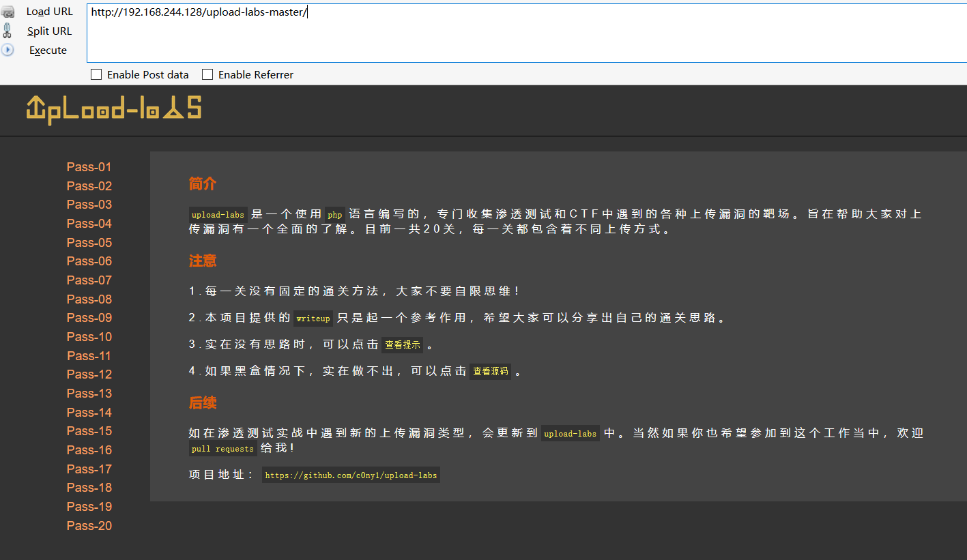Enable the Referrer checkbox
Screen dimensions: 967x560
pos(207,74)
